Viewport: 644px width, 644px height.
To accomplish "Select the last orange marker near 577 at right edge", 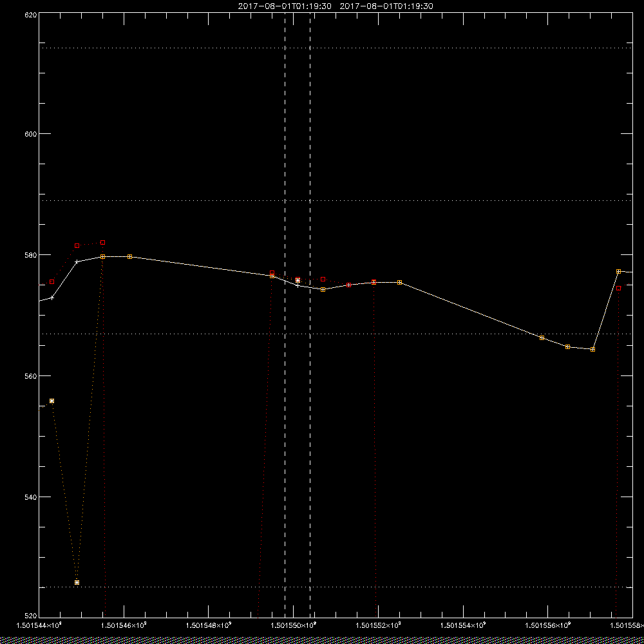I will coord(618,272).
